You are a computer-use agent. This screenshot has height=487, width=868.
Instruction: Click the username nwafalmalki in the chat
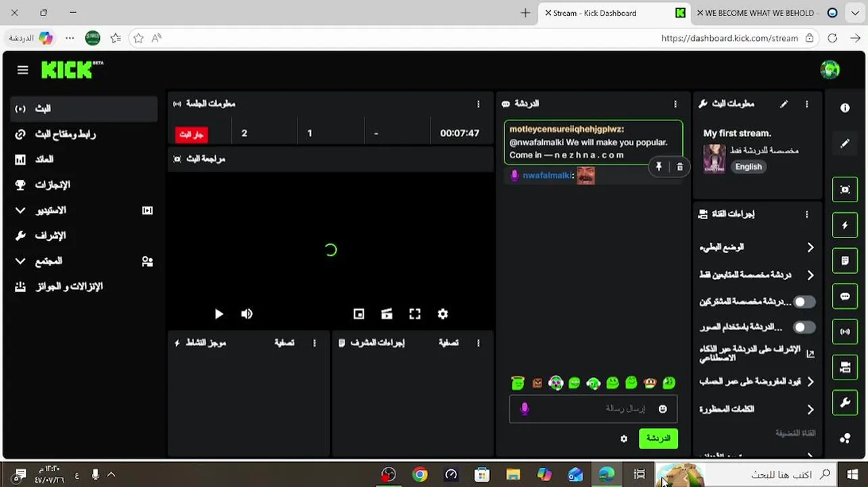coord(548,176)
